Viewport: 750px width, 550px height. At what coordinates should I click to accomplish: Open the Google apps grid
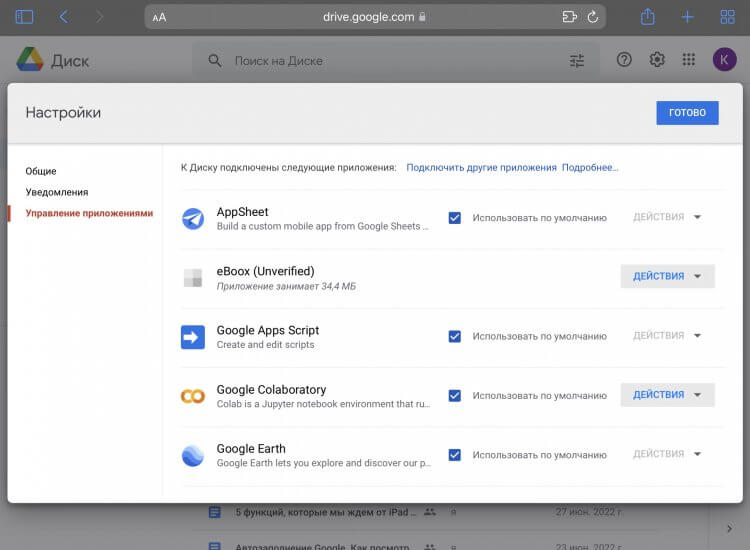click(x=689, y=60)
